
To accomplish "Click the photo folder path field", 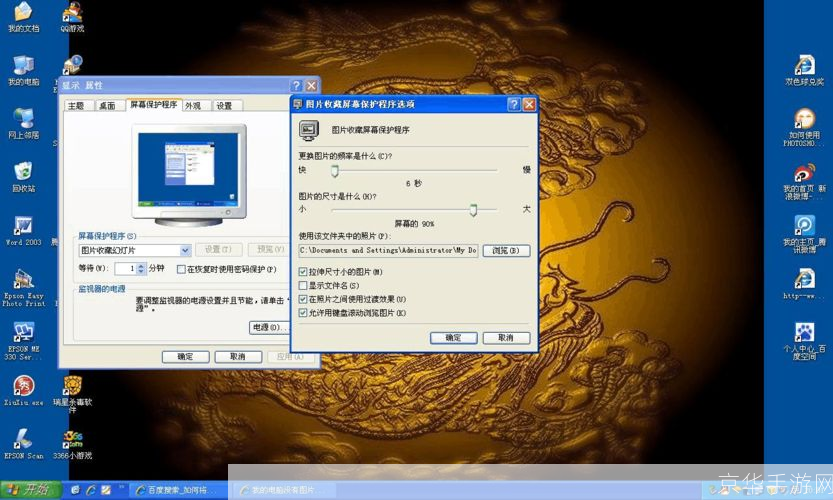I will tap(388, 250).
